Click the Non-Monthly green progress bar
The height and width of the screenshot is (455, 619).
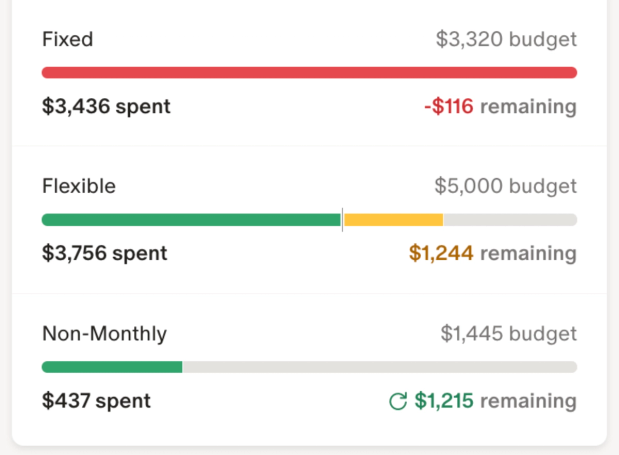coord(112,367)
